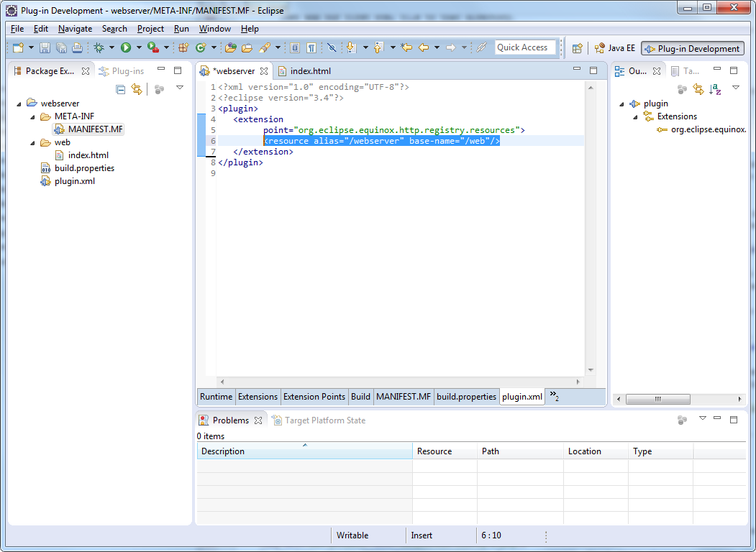756x552 pixels.
Task: Switch to the Java EE perspective
Action: point(615,48)
